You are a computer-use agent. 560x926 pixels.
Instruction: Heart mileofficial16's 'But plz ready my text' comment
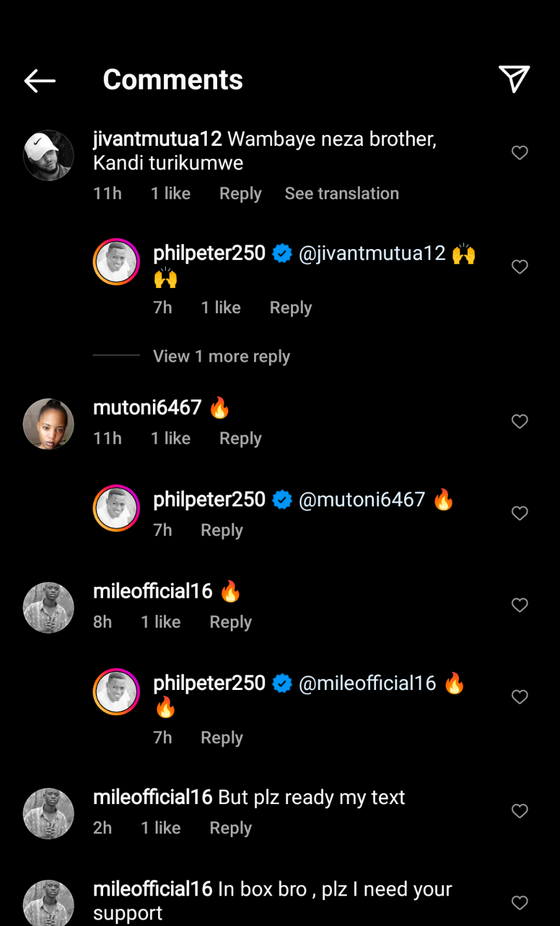point(520,811)
